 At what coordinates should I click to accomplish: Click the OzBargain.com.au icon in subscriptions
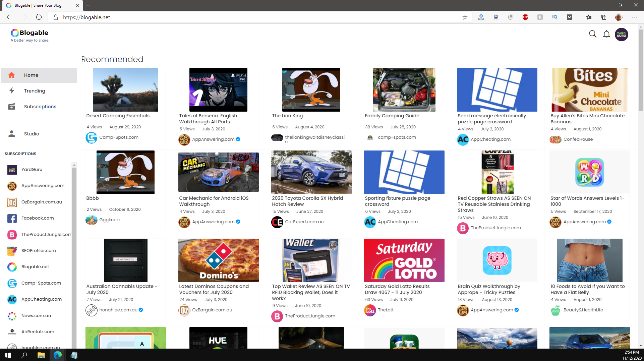12,202
